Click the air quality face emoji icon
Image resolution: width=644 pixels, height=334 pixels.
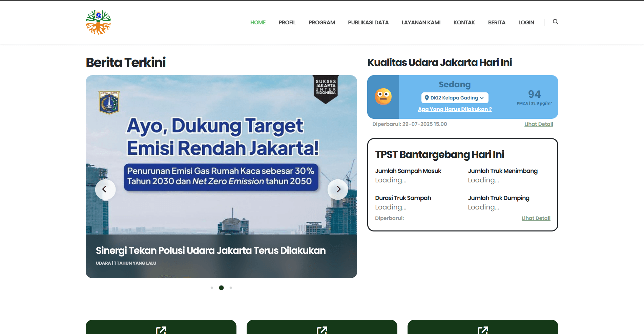coord(383,97)
